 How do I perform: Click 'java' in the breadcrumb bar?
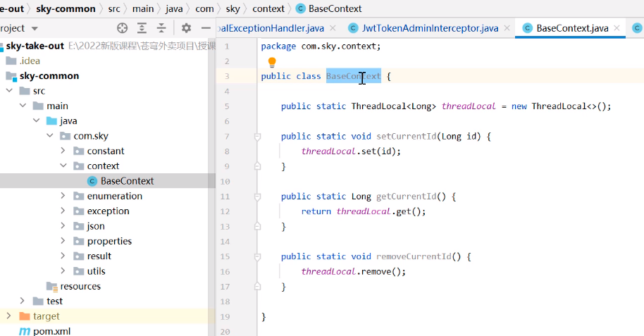(x=174, y=8)
